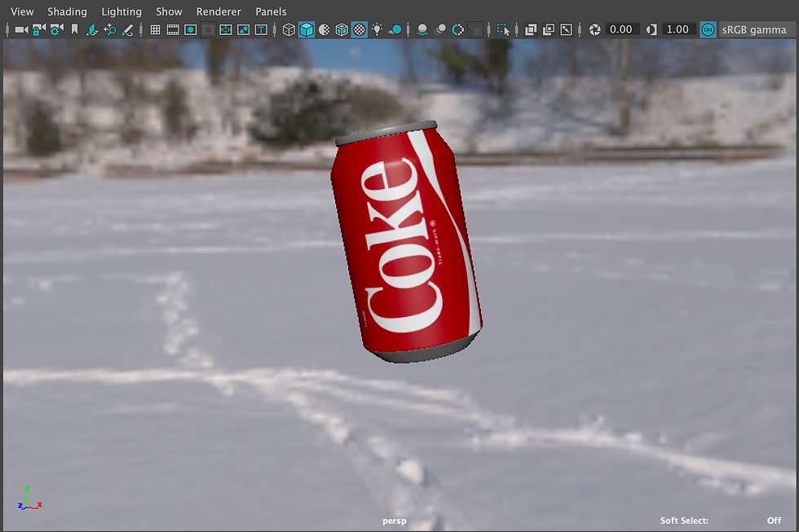Open the Shading menu

click(x=67, y=11)
